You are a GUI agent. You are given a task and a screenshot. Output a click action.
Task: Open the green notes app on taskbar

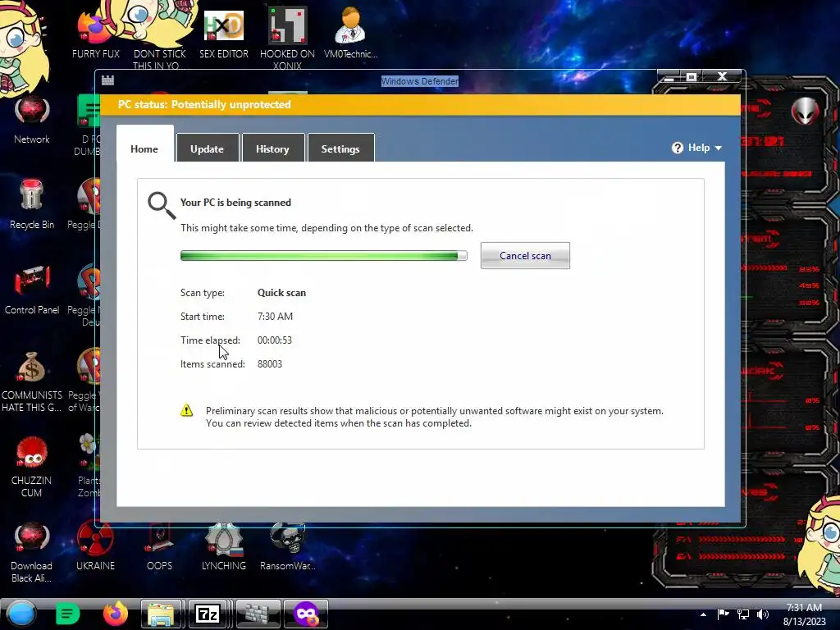pos(67,614)
